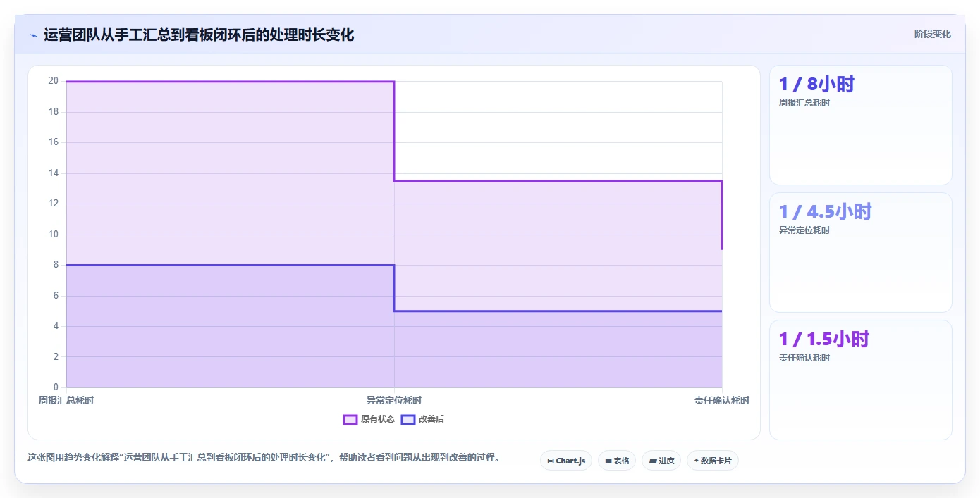
Task: Click the 数据卡片 tag
Action: 713,461
